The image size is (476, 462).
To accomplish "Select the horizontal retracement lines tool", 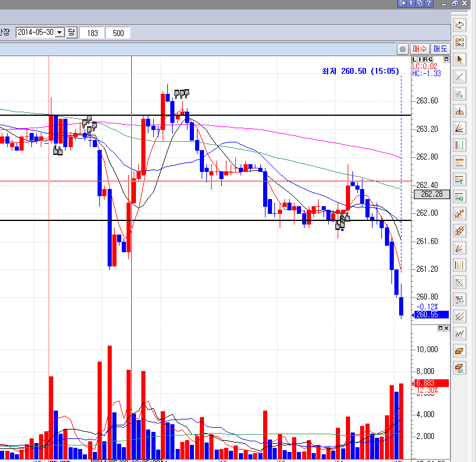I will pyautogui.click(x=459, y=162).
